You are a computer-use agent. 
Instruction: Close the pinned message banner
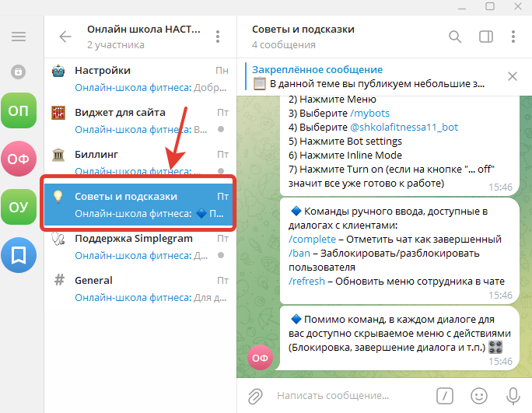point(513,76)
